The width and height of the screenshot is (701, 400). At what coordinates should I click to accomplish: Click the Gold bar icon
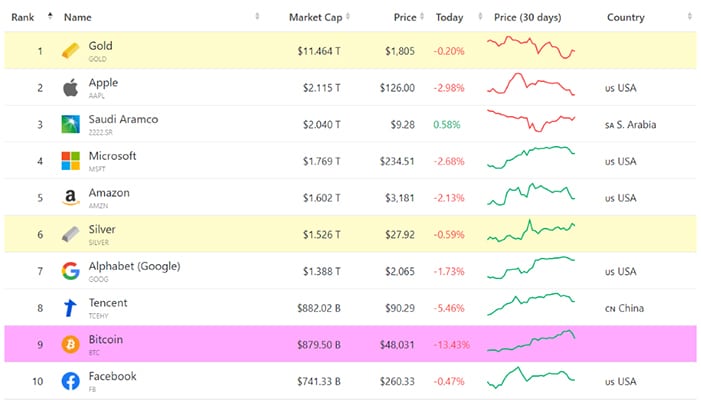point(70,51)
